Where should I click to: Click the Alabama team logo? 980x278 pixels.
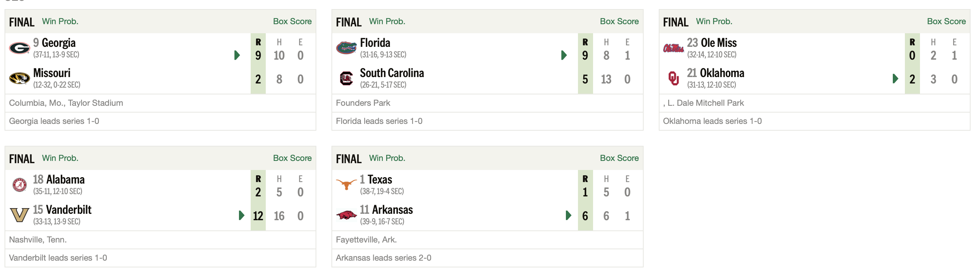pyautogui.click(x=19, y=185)
